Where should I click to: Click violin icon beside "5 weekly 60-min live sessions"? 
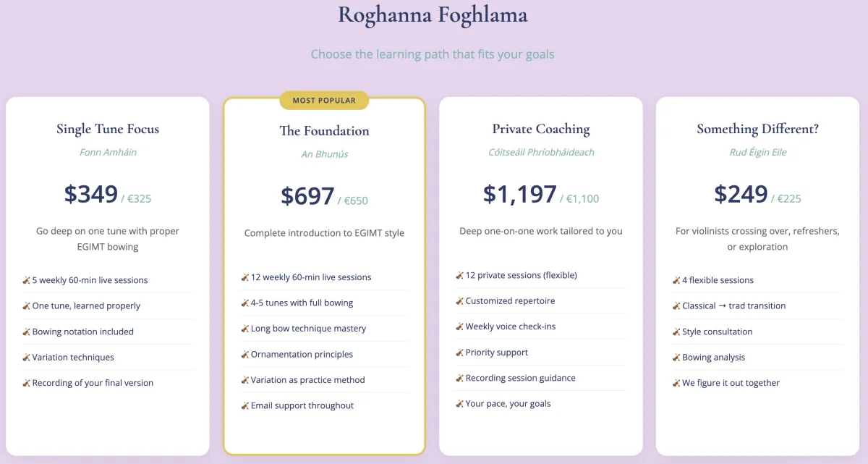[27, 280]
